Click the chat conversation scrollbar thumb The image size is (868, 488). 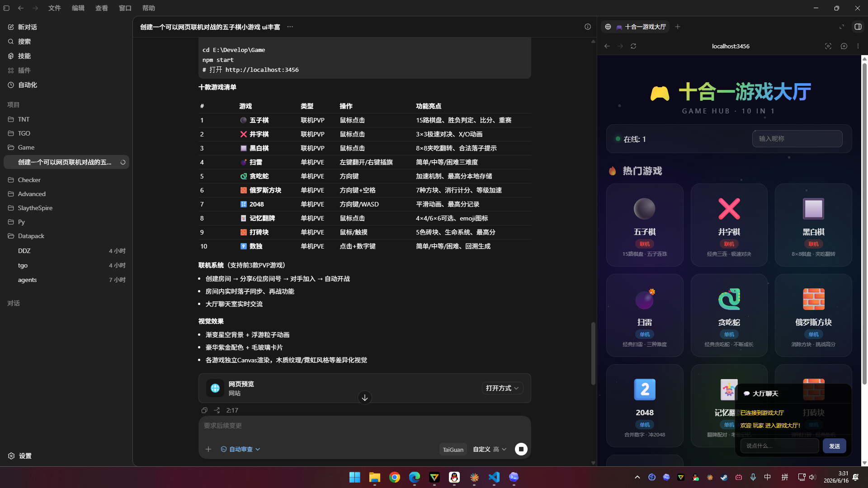593,353
